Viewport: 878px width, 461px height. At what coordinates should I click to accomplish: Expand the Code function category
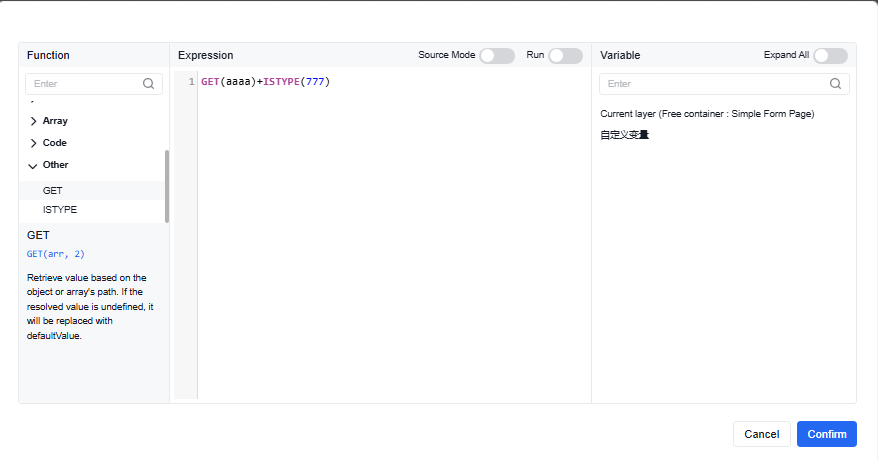click(x=54, y=143)
